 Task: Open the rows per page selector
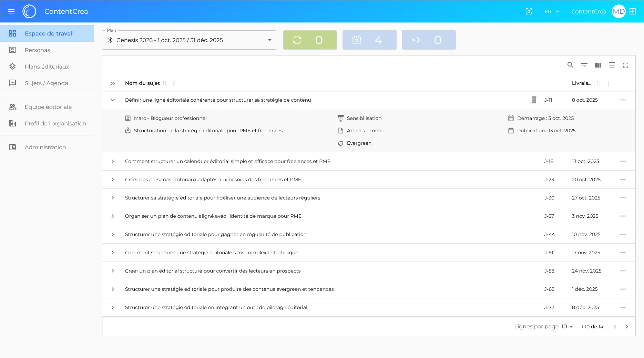coord(567,327)
